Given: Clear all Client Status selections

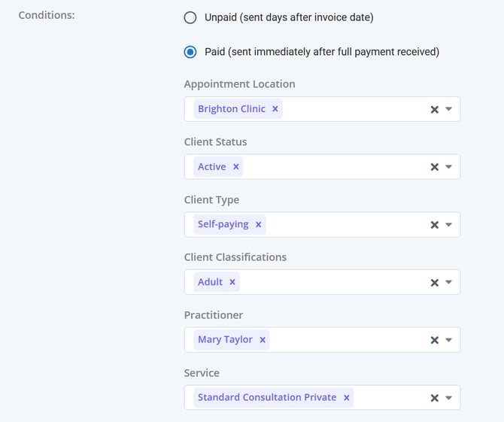Looking at the screenshot, I should pos(434,167).
